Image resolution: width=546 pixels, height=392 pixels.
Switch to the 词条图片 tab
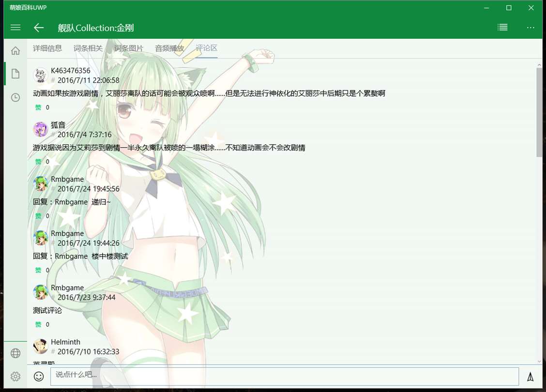(x=129, y=48)
